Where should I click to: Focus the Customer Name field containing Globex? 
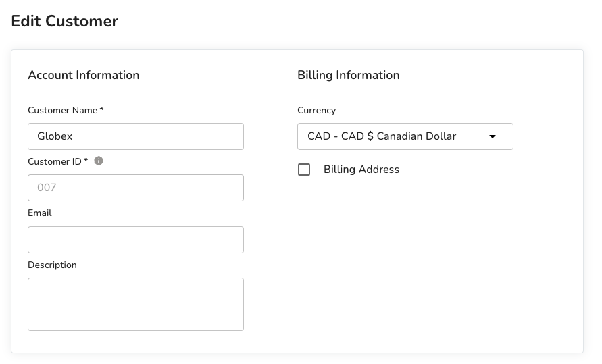pos(135,136)
